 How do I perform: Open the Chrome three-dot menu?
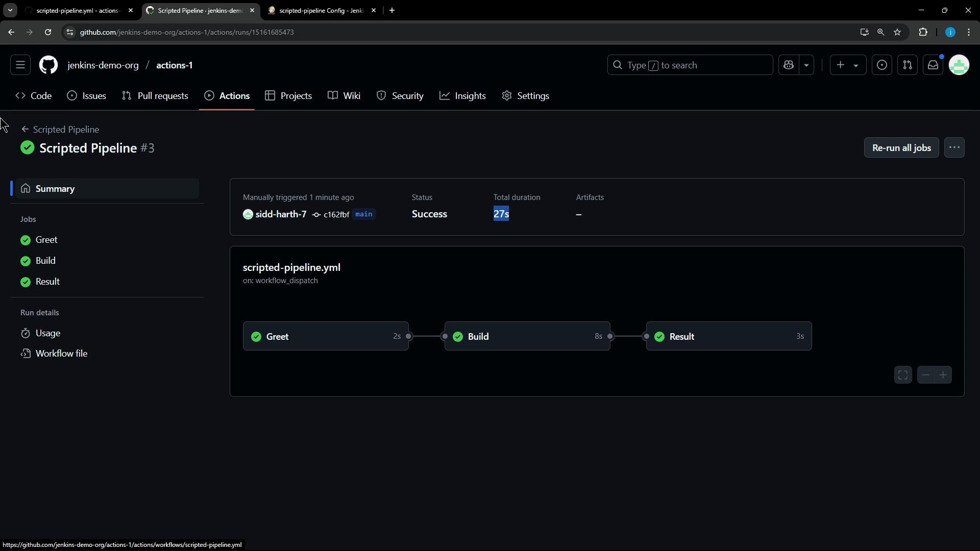[969, 32]
